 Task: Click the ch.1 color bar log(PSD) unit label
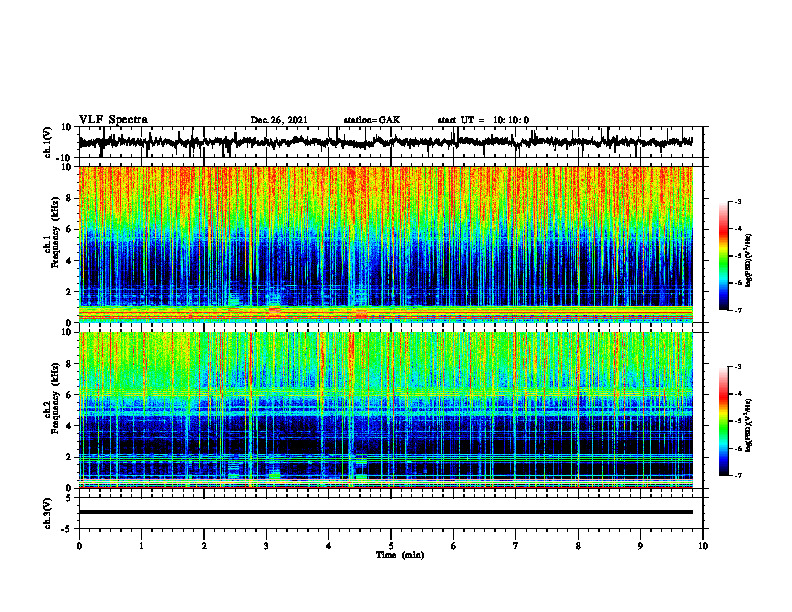(x=749, y=261)
